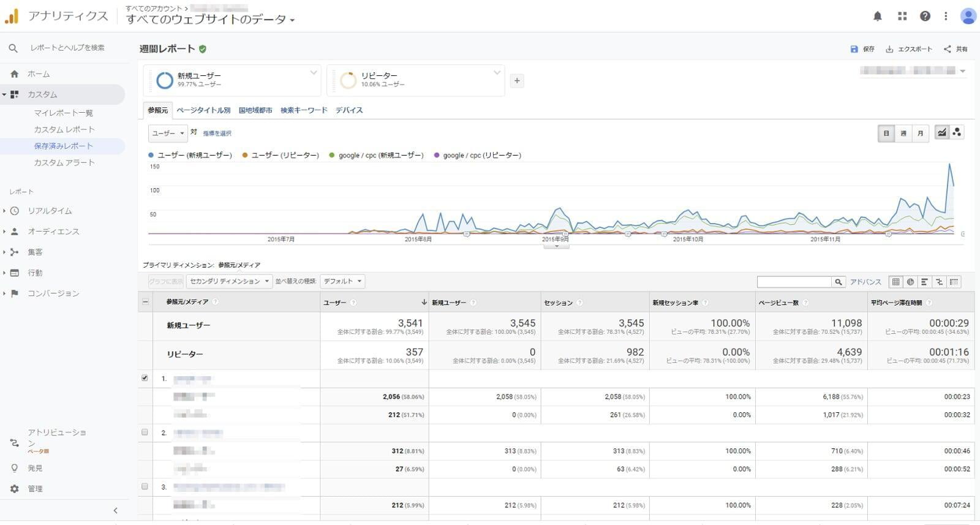
Task: Open the help question mark menu
Action: click(925, 17)
